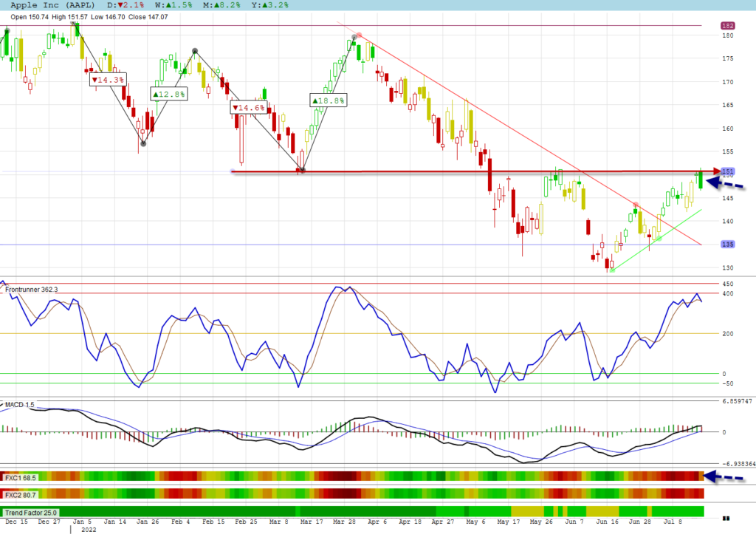Click the -50 level on the Frontrunner axis

727,383
